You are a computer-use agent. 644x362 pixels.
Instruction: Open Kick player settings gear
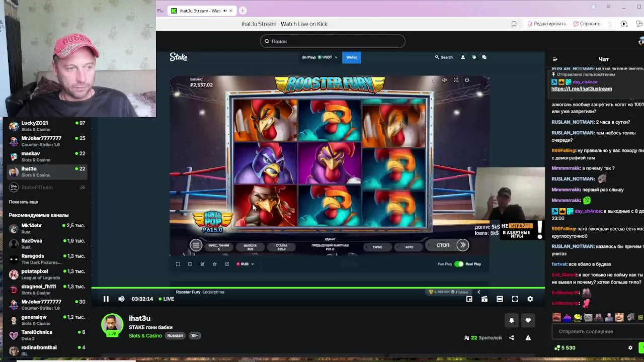tap(530, 299)
